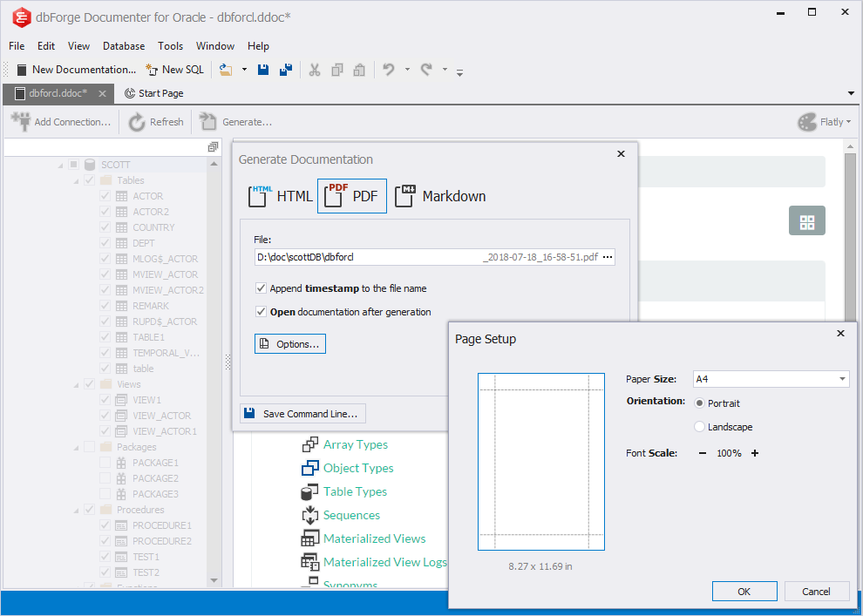Open the Edit menu
The image size is (863, 616).
point(46,46)
